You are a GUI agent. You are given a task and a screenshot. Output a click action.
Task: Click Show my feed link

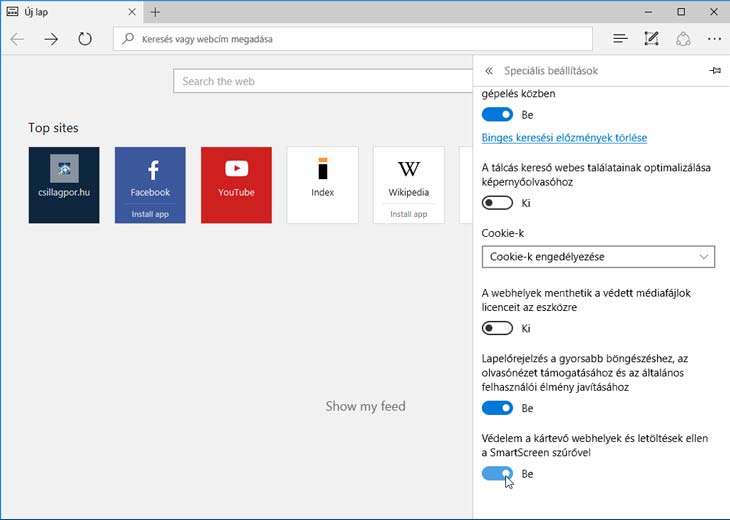tap(365, 406)
